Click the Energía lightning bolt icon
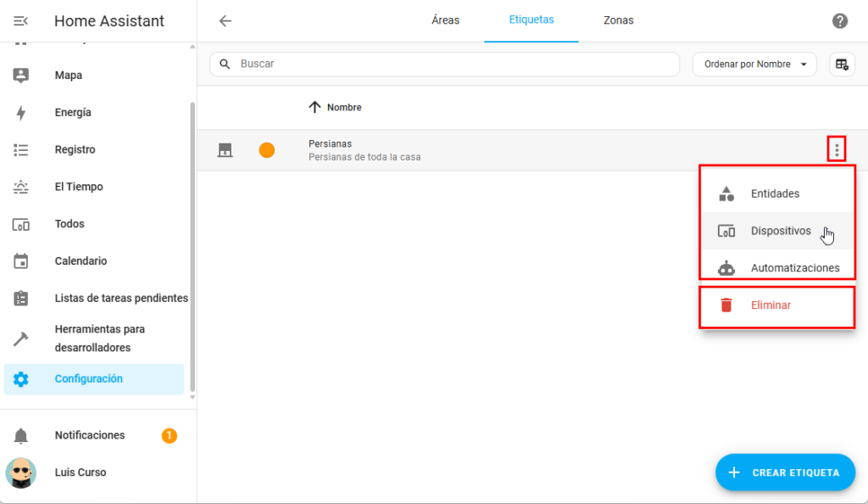868x504 pixels. click(x=21, y=113)
